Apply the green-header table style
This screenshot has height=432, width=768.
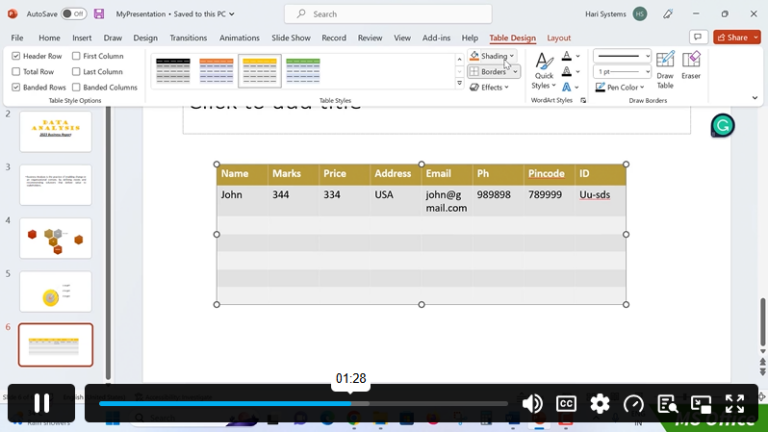pos(303,71)
